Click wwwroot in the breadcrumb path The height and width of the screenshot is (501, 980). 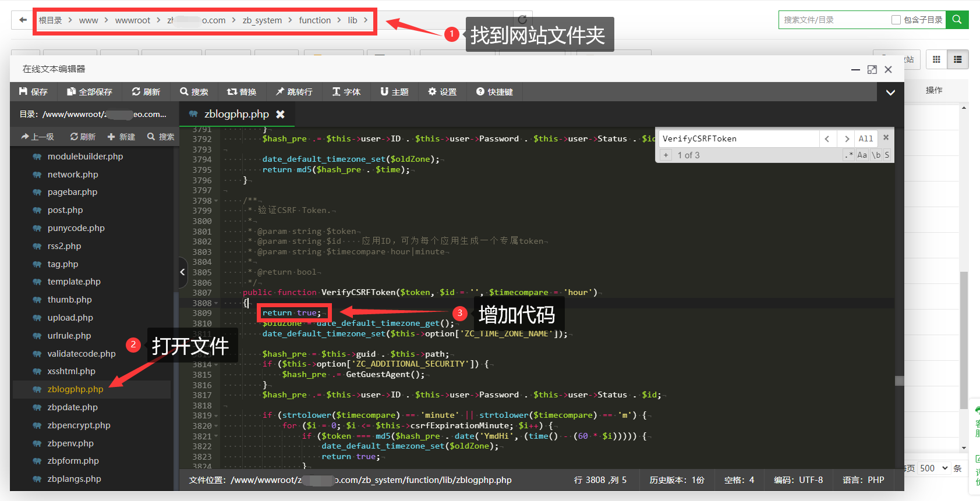pyautogui.click(x=133, y=20)
